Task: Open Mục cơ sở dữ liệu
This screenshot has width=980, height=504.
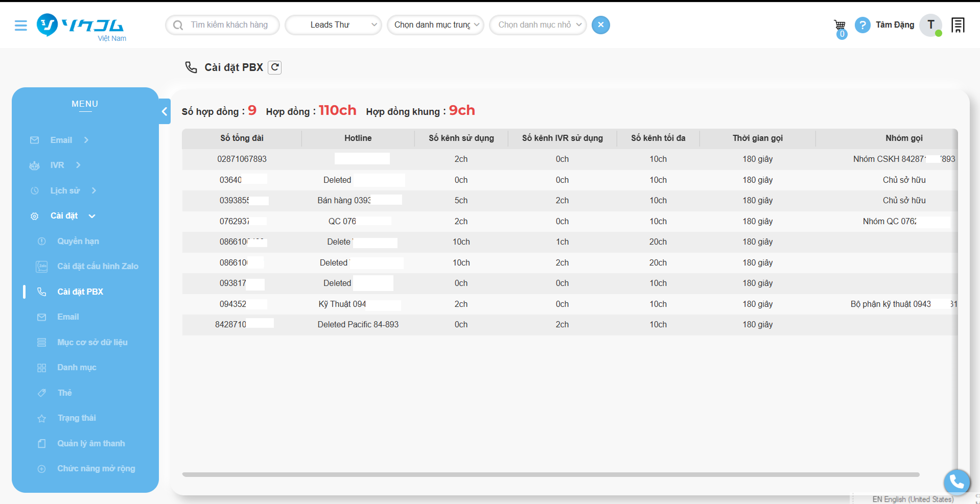Action: pyautogui.click(x=92, y=342)
